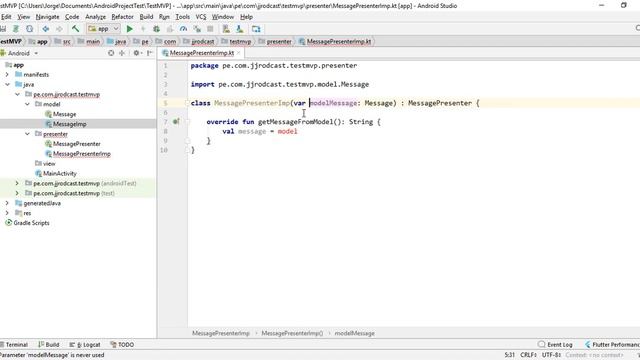Open the VCS menu
Viewport: 640px width, 360px height.
click(201, 17)
